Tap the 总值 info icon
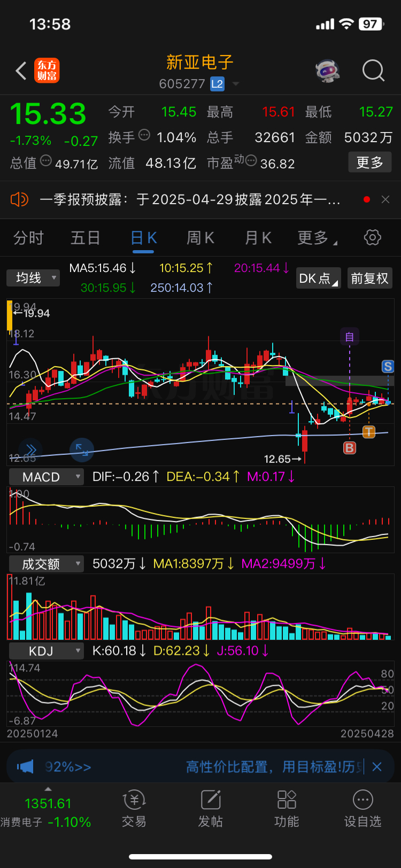 tap(46, 160)
